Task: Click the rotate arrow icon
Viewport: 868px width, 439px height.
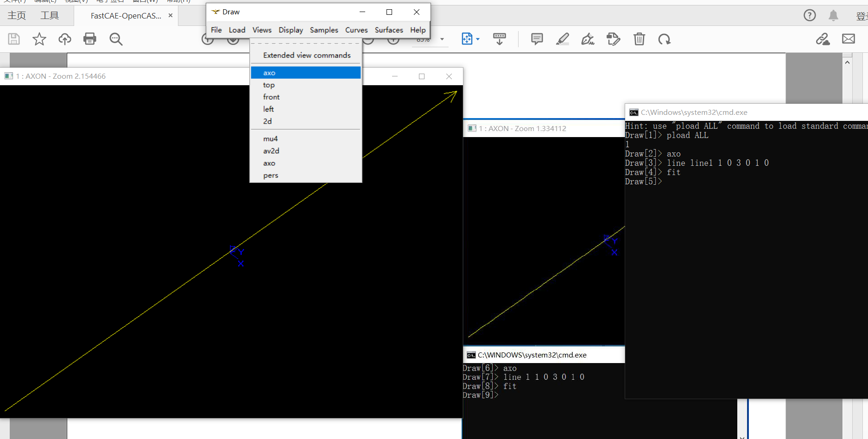Action: coord(665,39)
